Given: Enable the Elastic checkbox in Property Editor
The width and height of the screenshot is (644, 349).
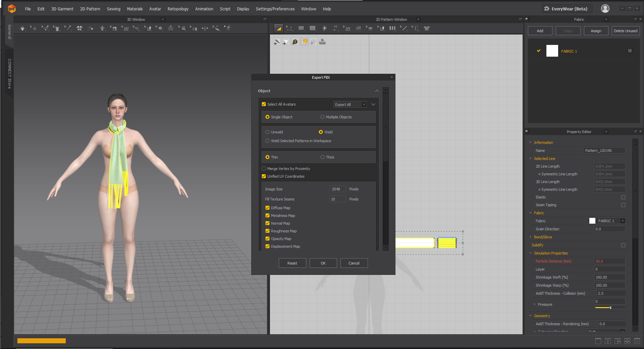Looking at the screenshot, I should [623, 197].
